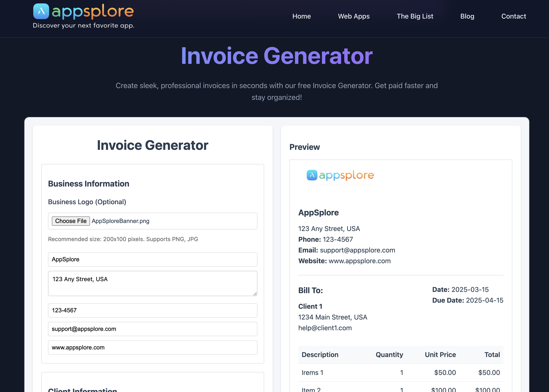Click the Unit Price column header

(x=440, y=354)
